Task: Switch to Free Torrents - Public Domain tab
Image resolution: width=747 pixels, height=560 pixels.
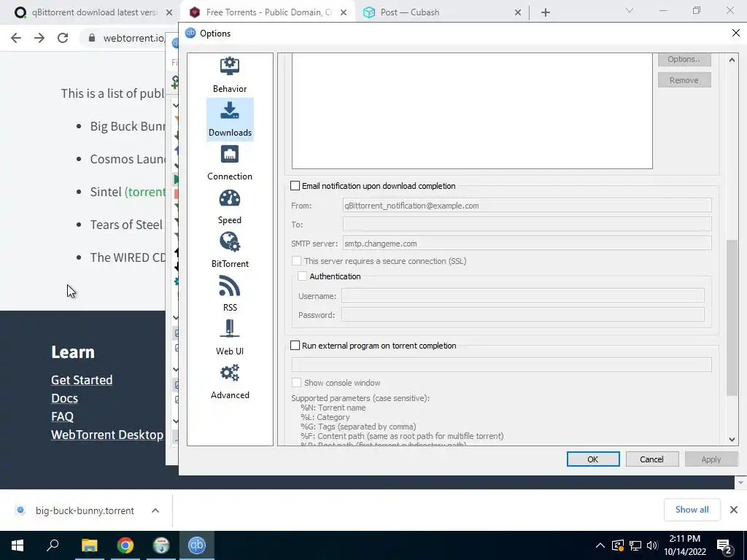Action: pyautogui.click(x=267, y=12)
